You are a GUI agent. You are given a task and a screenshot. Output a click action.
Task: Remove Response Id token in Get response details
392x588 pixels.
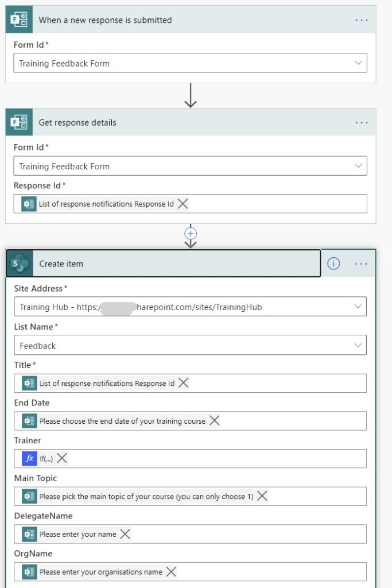pos(183,204)
